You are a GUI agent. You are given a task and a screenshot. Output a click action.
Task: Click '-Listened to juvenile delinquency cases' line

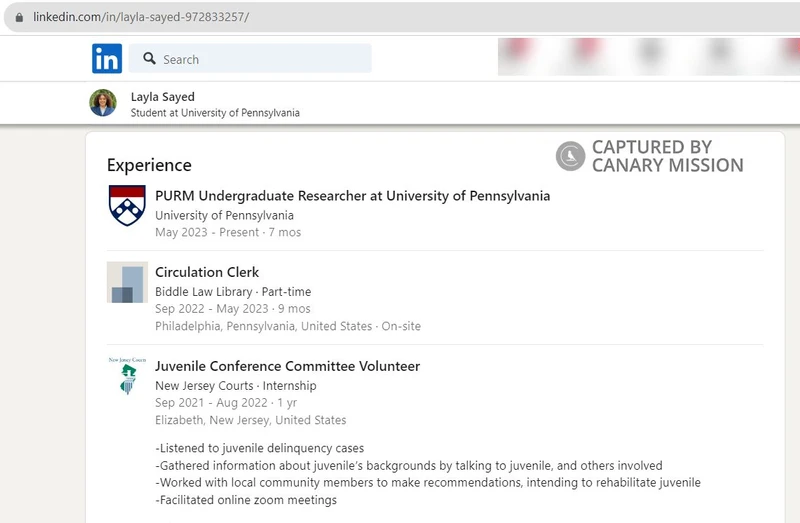click(x=260, y=448)
